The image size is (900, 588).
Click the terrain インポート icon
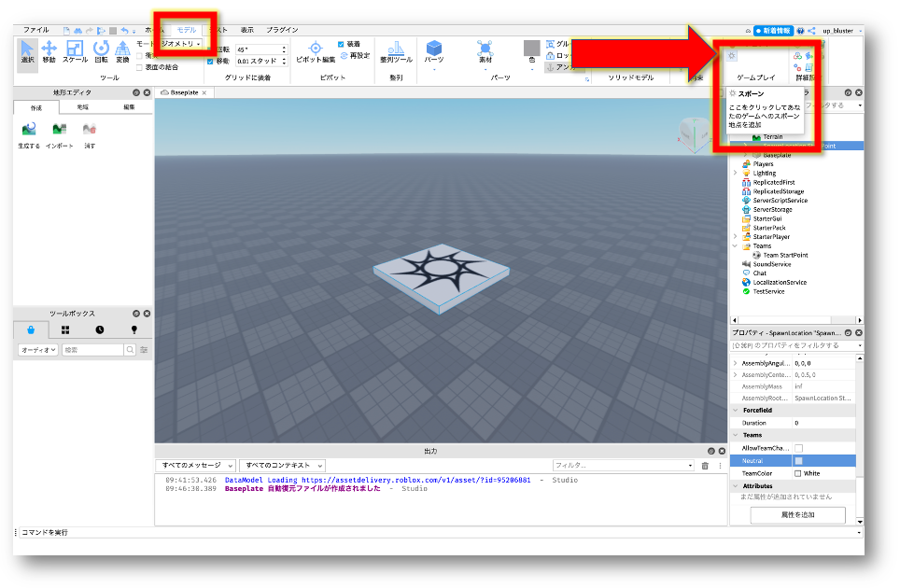point(59,129)
